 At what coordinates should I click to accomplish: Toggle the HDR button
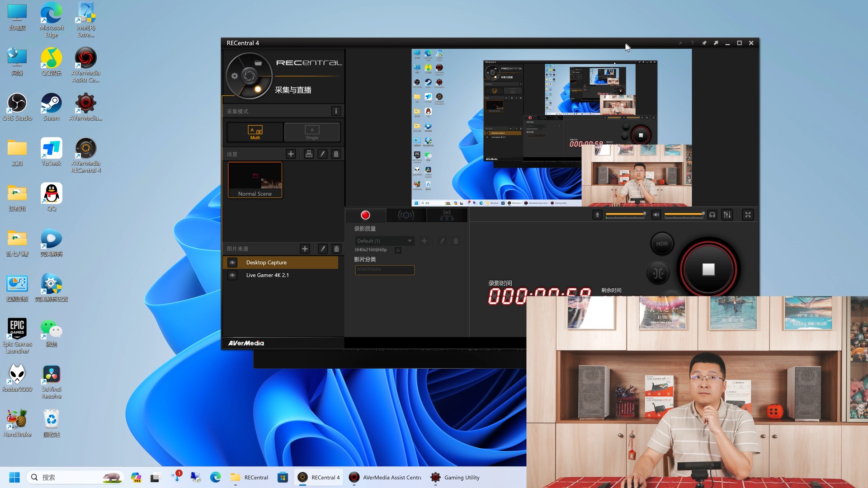pyautogui.click(x=662, y=244)
